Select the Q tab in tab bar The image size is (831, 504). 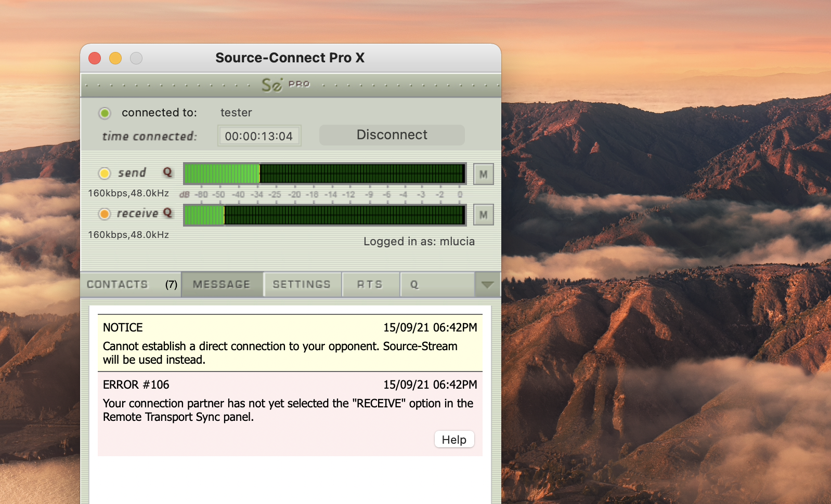[x=414, y=285]
